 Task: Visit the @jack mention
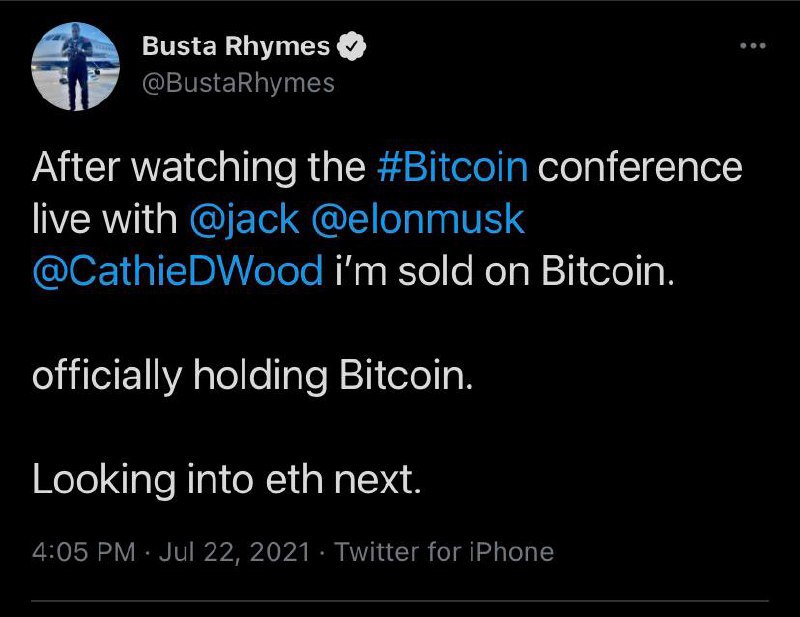click(x=245, y=219)
